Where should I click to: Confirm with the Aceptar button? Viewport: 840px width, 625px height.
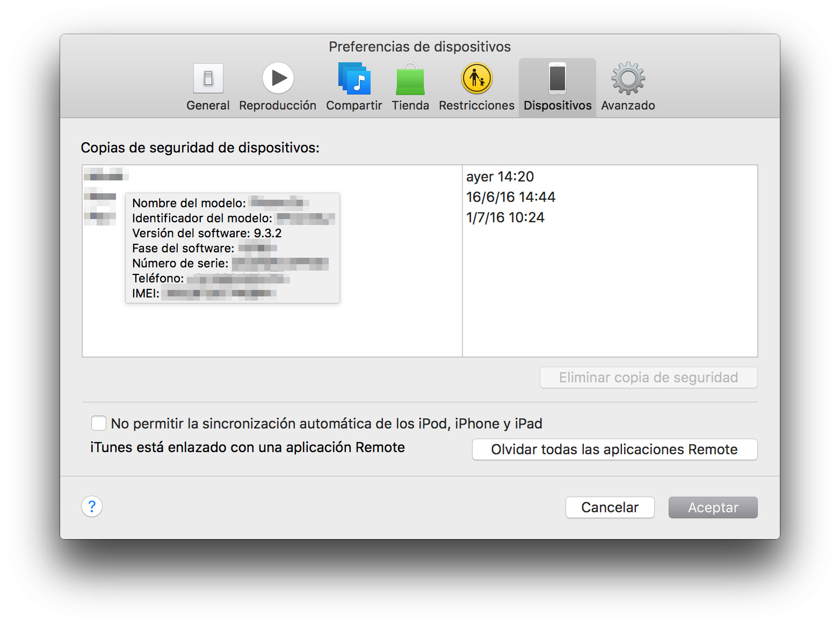pyautogui.click(x=713, y=507)
